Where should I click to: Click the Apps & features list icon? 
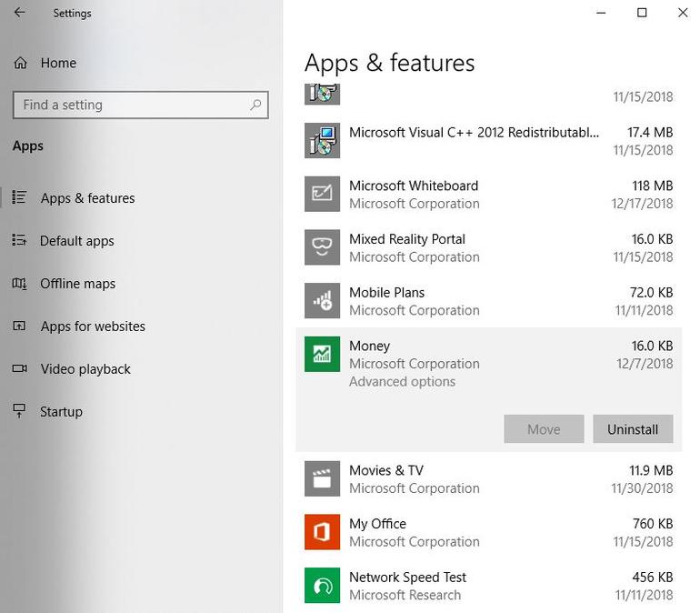[x=19, y=197]
